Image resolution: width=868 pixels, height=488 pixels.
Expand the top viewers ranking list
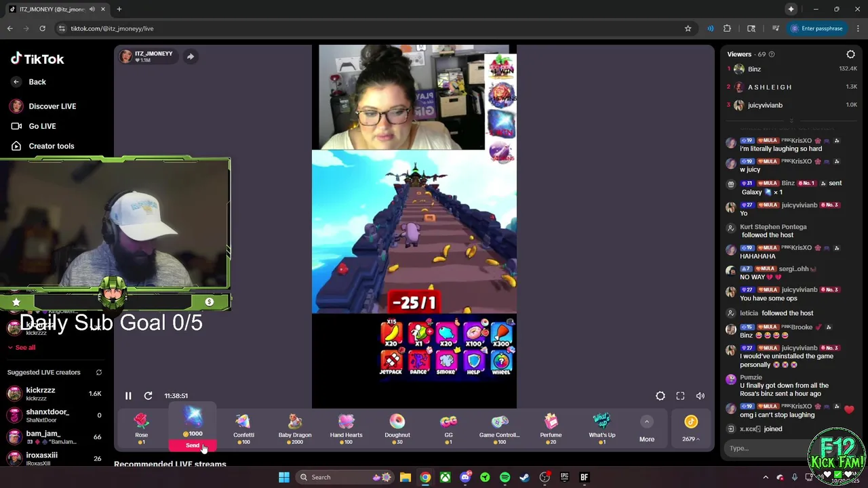coord(791,121)
